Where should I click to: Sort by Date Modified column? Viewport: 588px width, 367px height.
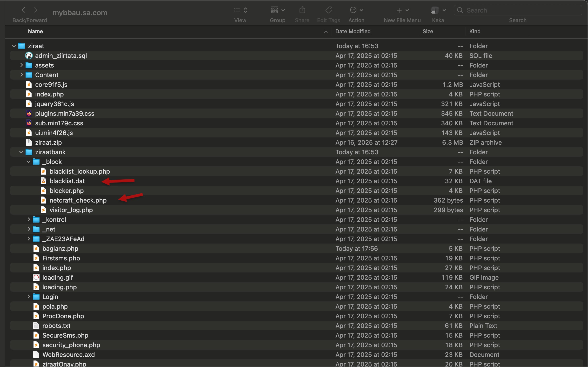click(x=353, y=31)
